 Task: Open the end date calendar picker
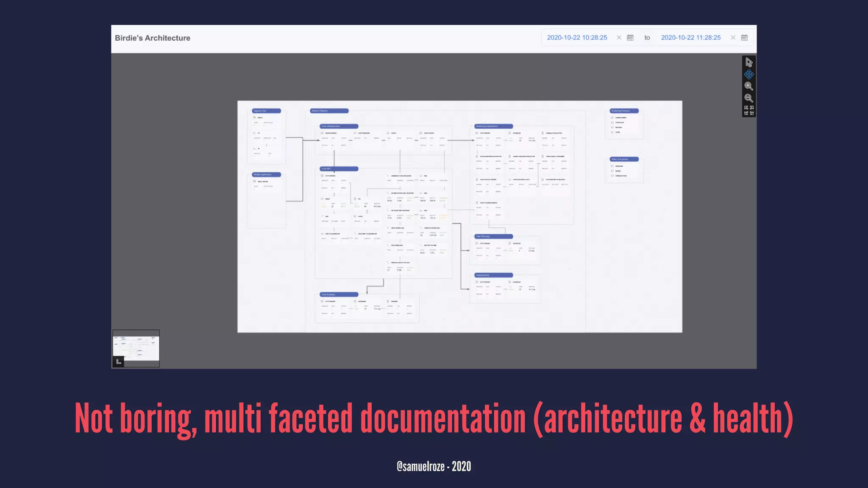tap(744, 38)
